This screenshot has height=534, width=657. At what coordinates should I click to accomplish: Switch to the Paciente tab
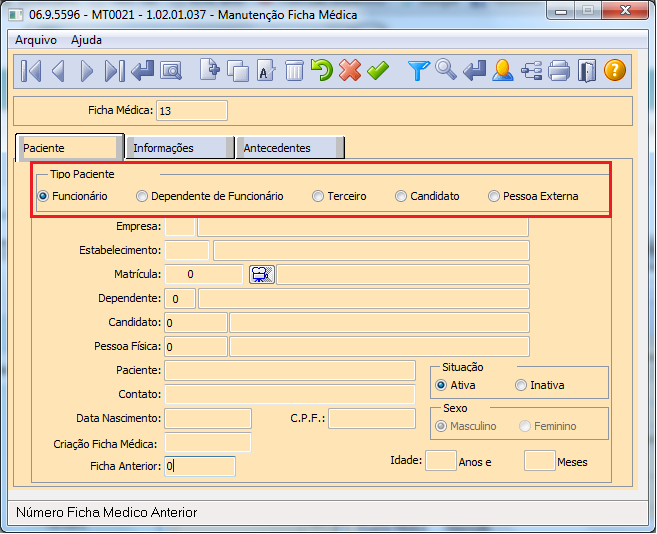coord(70,148)
